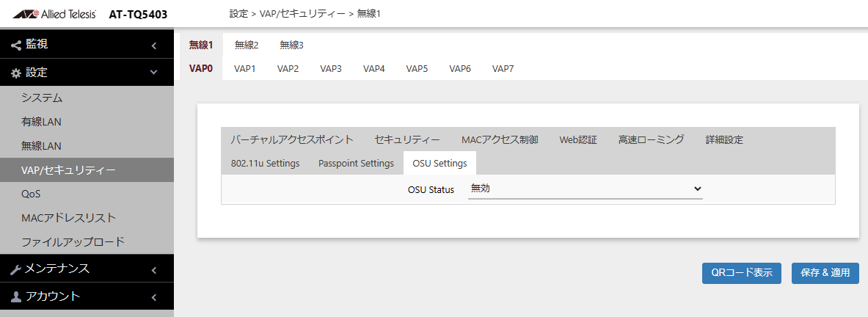The image size is (868, 317).
Task: Click the gear icon beside 設定
Action: point(16,73)
